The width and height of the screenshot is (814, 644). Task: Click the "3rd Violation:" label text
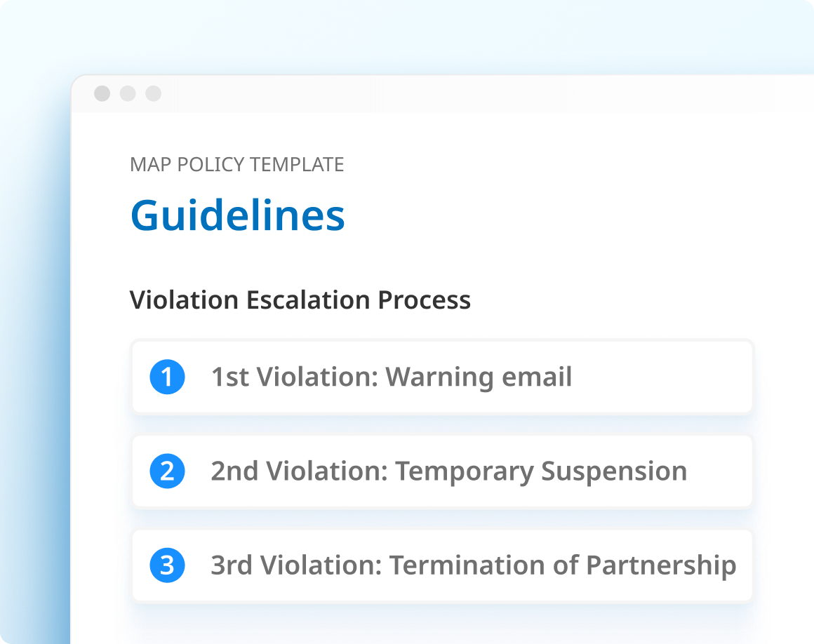click(296, 565)
